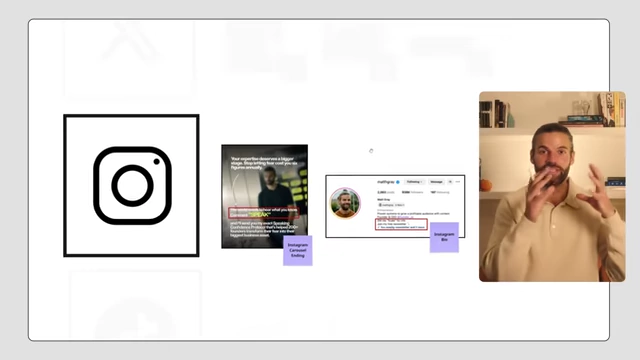Select the Instagram carousel post image
Image resolution: width=640 pixels, height=360 pixels.
pyautogui.click(x=264, y=196)
